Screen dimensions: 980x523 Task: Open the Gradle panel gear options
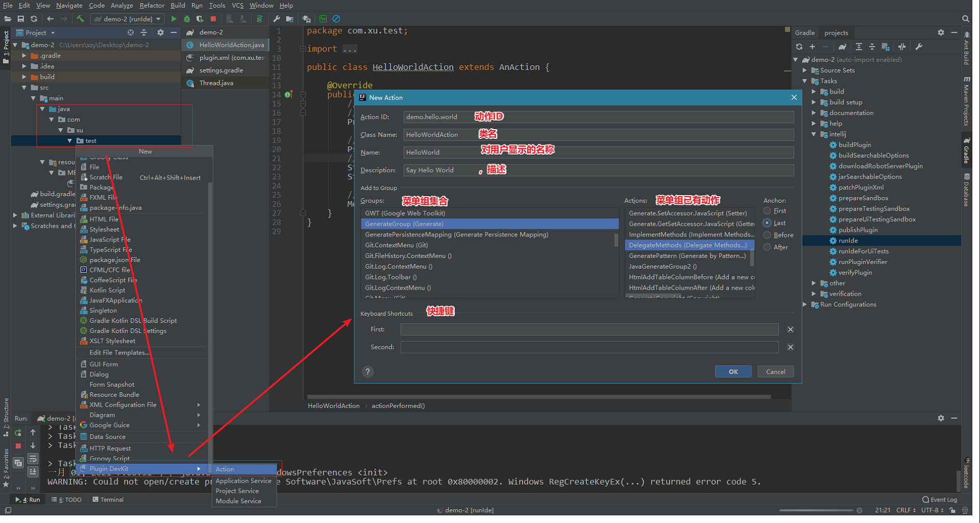(941, 32)
